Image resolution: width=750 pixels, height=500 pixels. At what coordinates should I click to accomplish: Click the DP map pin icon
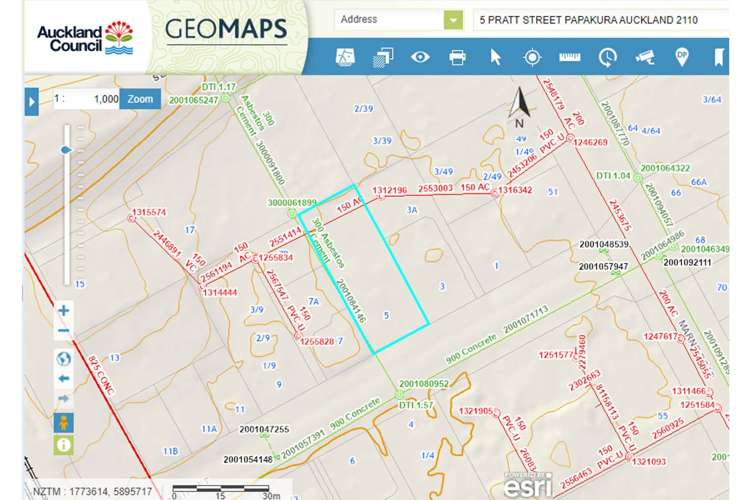(682, 57)
